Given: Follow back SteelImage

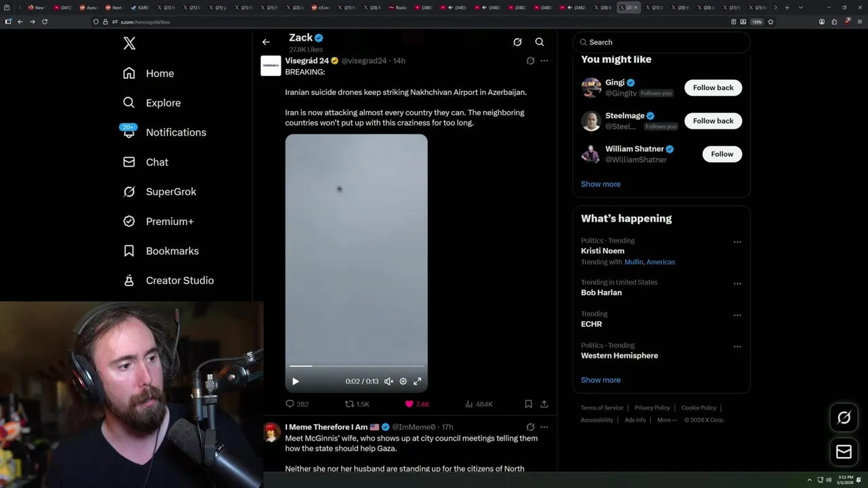Looking at the screenshot, I should coord(713,121).
